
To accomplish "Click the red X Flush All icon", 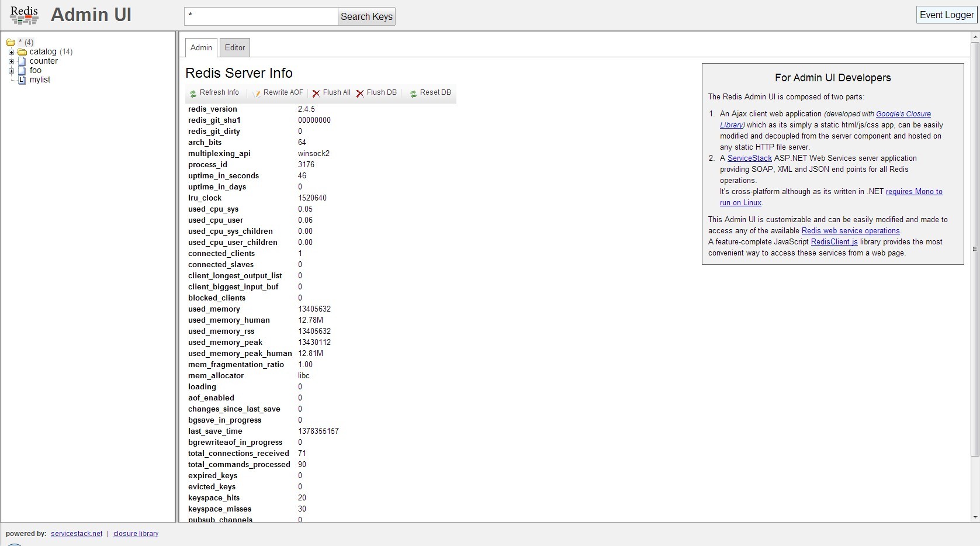I will [316, 94].
